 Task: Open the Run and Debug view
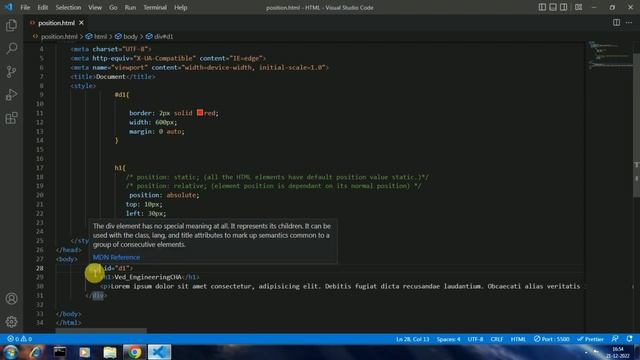point(11,95)
